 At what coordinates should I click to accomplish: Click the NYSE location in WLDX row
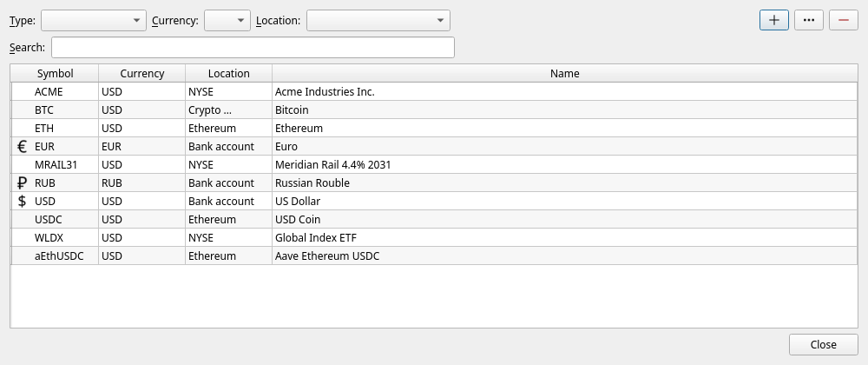click(x=228, y=237)
